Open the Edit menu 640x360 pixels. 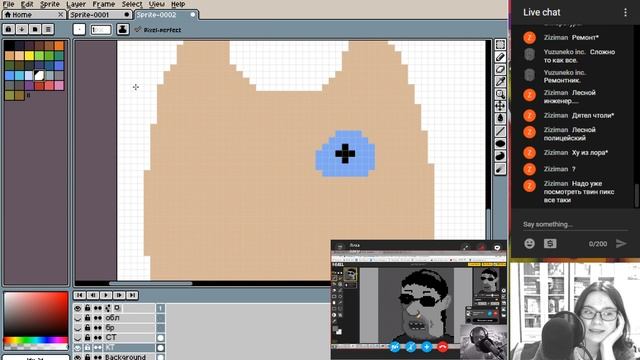tap(27, 4)
